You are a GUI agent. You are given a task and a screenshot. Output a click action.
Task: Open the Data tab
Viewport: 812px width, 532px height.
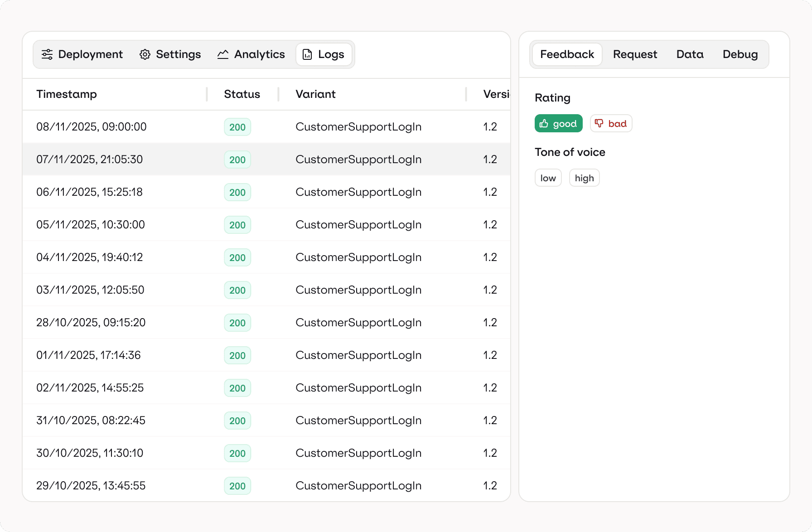coord(690,54)
